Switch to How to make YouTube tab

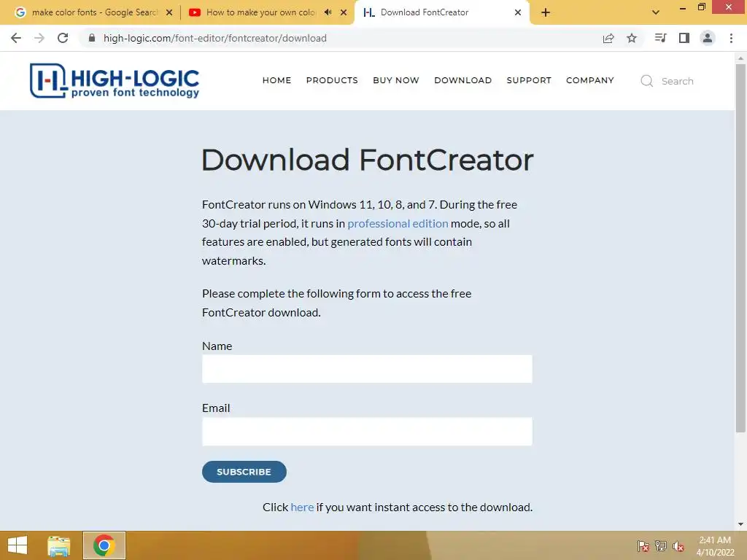click(260, 12)
